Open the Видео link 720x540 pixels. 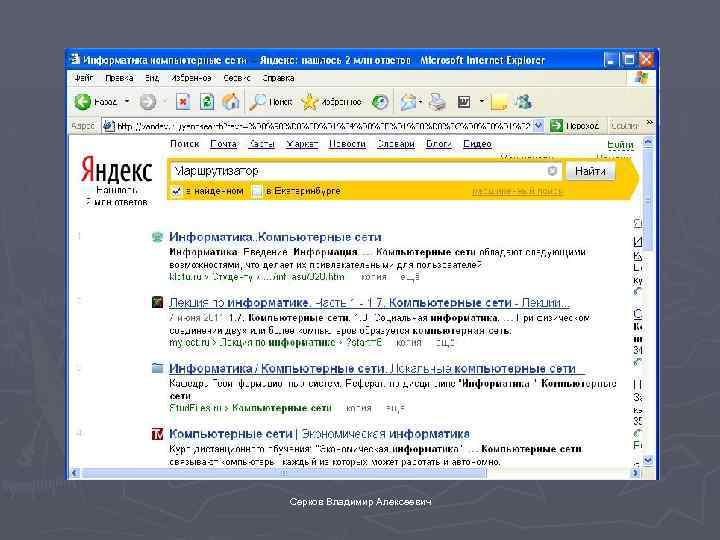477,144
